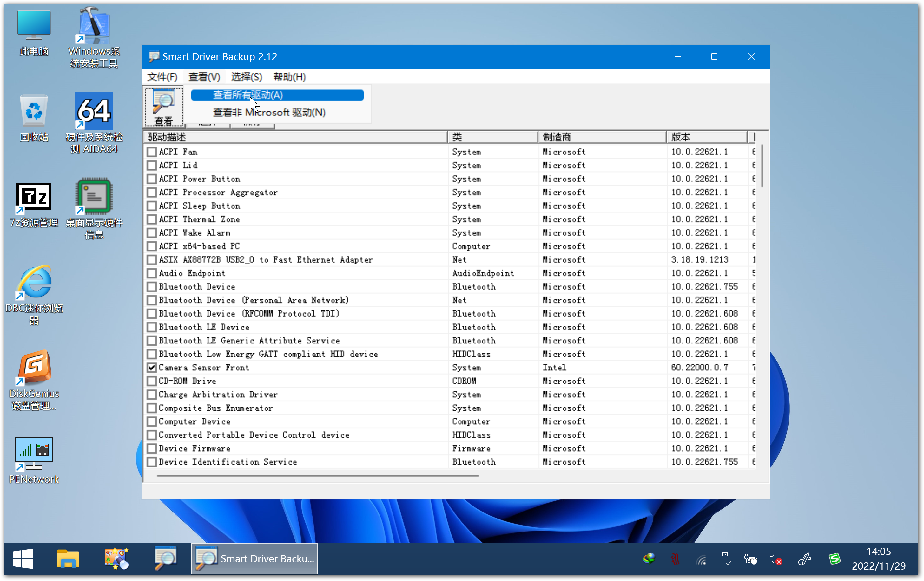Open File Explorer from the taskbar

point(68,559)
